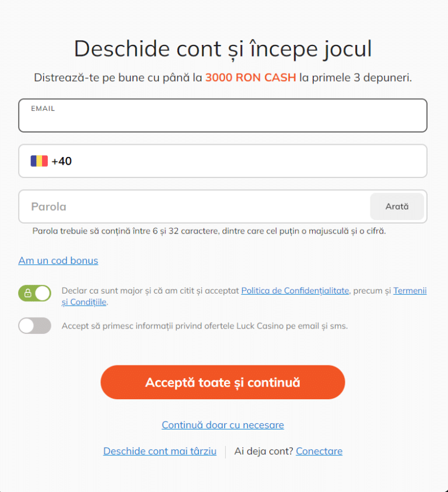Click the empty phone number field area

pos(245,161)
